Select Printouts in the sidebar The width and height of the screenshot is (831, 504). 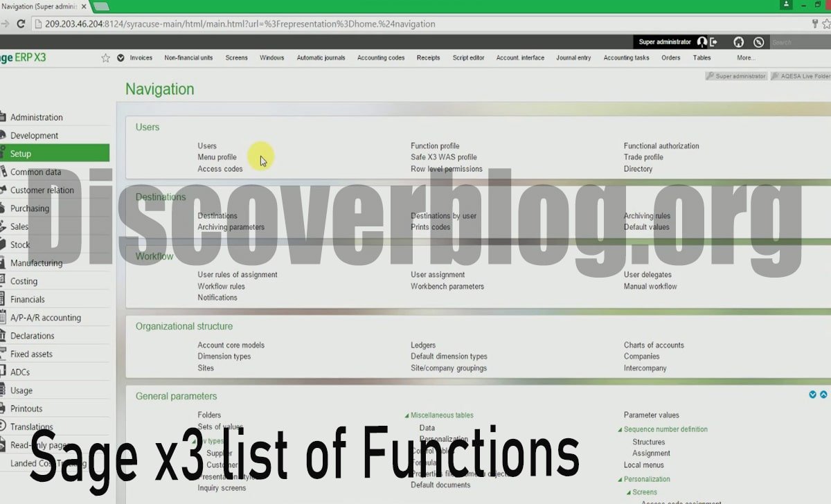click(x=26, y=409)
